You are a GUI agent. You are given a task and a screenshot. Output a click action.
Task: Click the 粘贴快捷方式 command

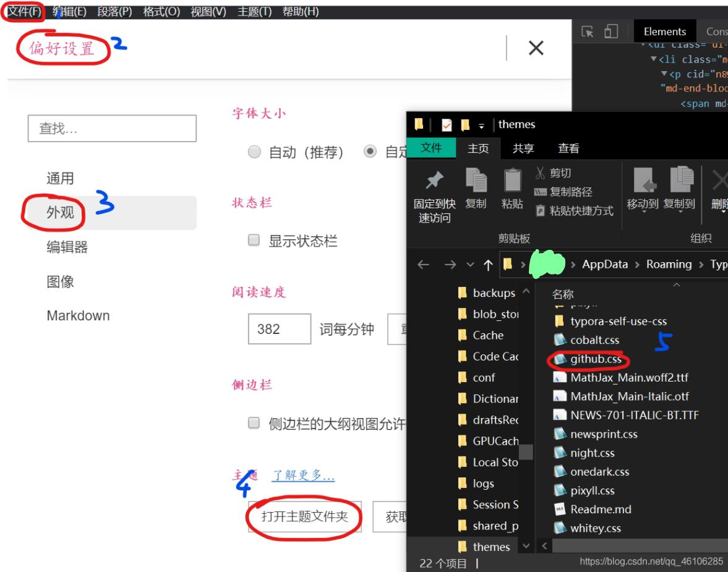click(575, 211)
